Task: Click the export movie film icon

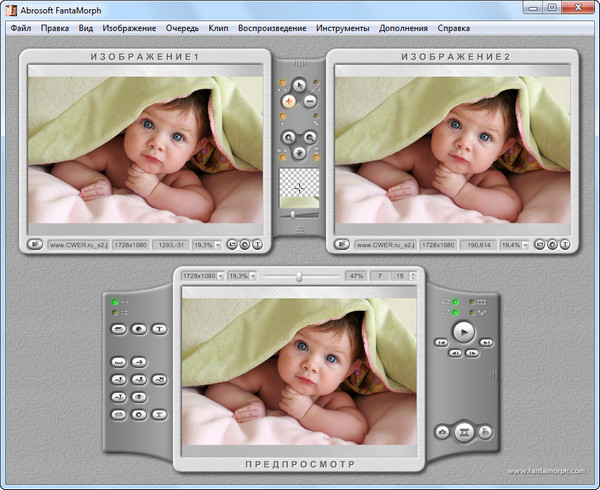Action: [x=463, y=431]
